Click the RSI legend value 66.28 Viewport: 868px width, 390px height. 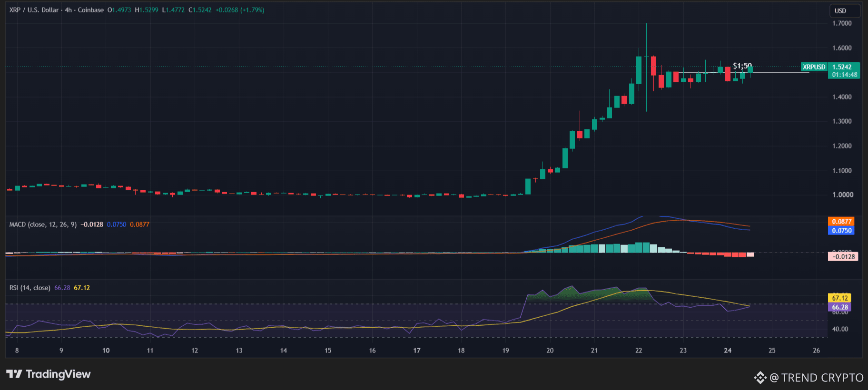(x=62, y=288)
